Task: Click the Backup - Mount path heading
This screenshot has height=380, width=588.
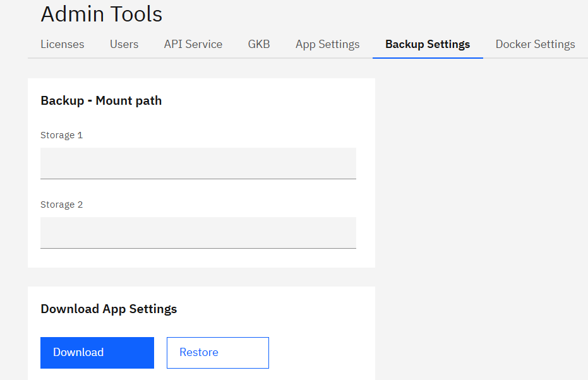Action: (x=101, y=100)
